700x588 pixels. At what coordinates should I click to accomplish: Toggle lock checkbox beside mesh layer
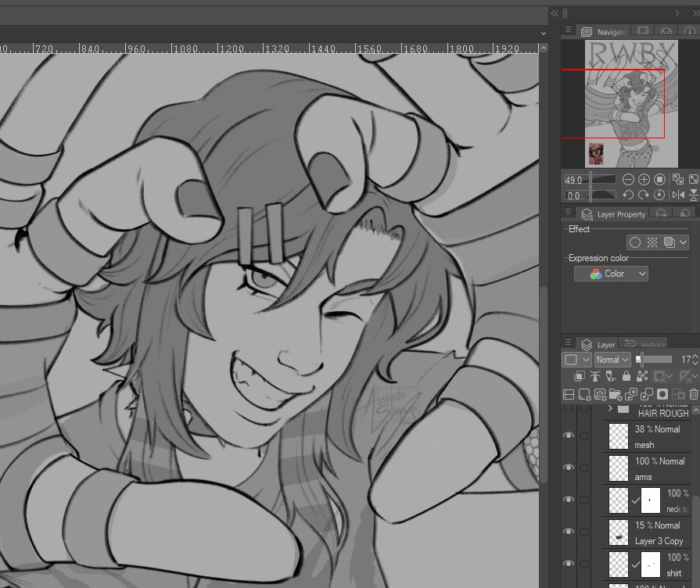click(584, 436)
